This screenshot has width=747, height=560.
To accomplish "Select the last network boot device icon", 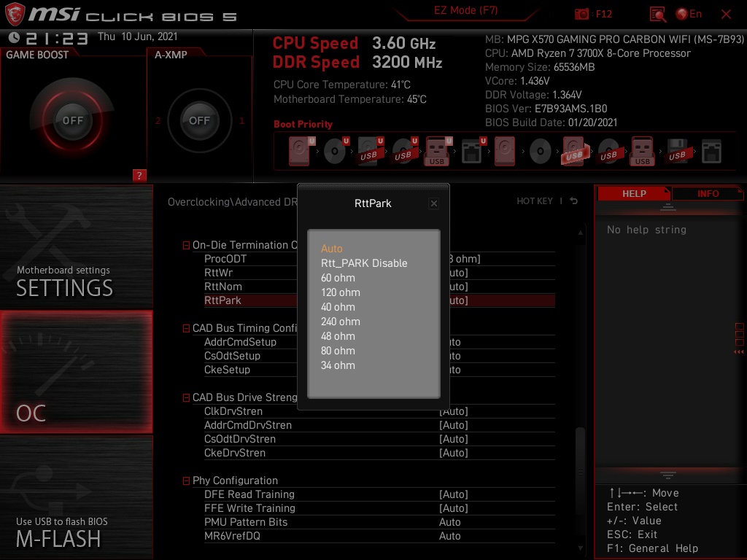I will [712, 152].
